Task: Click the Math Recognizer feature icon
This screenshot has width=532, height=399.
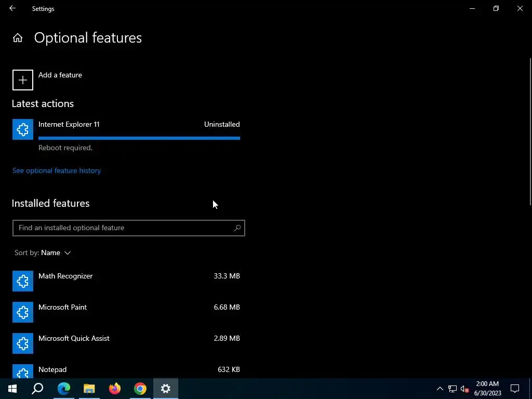Action: pos(23,281)
